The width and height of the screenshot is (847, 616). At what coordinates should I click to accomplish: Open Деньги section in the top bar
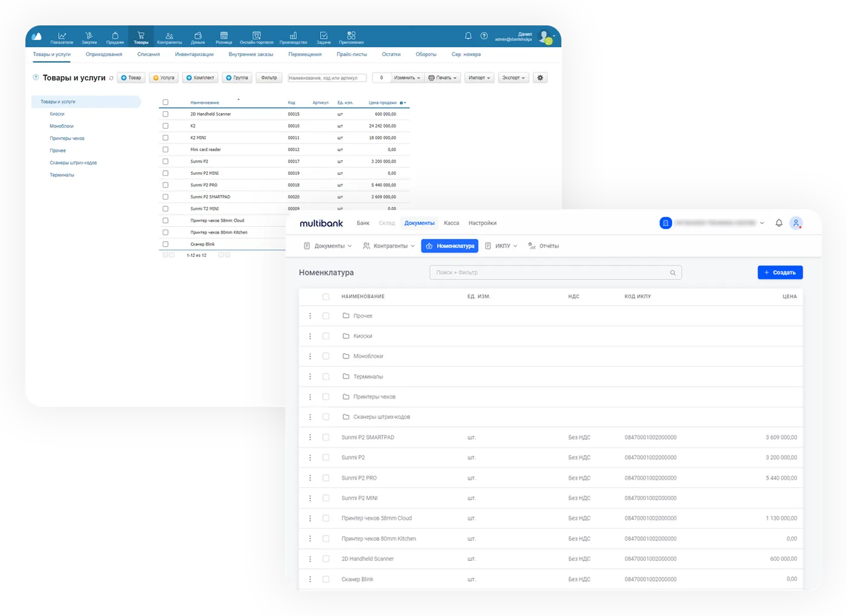click(198, 37)
